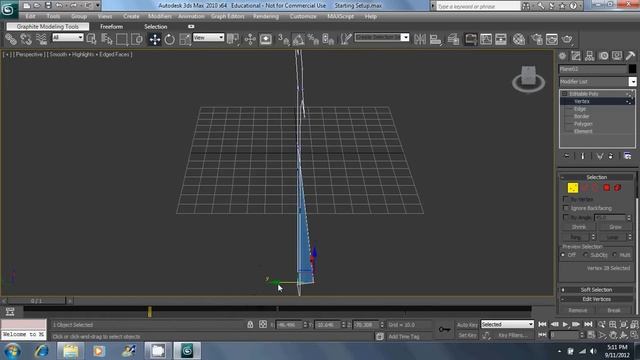Switch to Graphite Modeling Tools tab
The image size is (640, 360).
tap(48, 27)
